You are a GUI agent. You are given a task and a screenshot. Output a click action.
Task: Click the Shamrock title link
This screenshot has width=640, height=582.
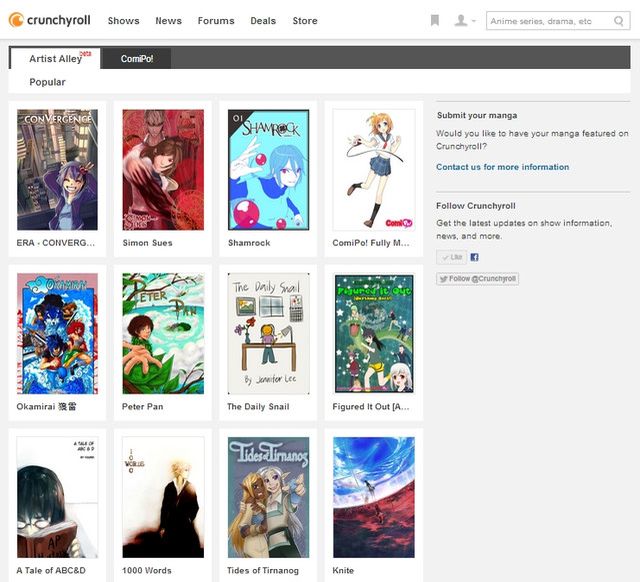click(249, 243)
